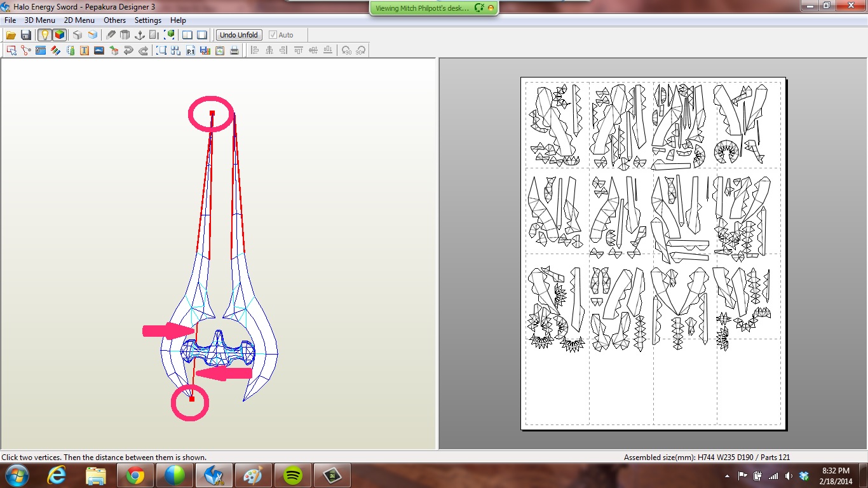
Task: Click the green-and-blue bottles tool icon
Action: tap(70, 50)
